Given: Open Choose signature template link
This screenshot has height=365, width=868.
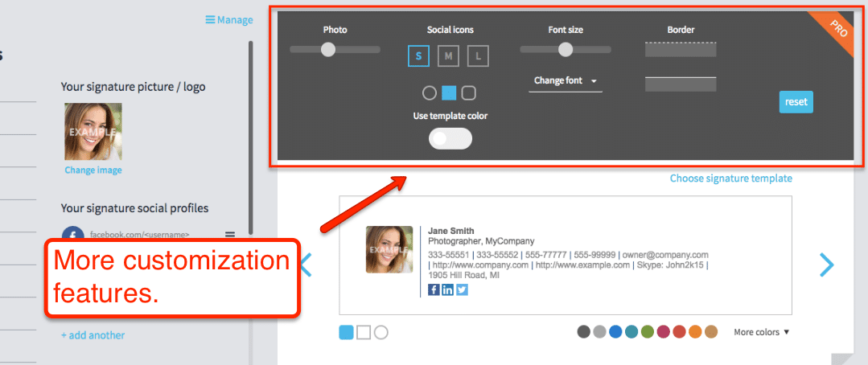Looking at the screenshot, I should tap(730, 178).
